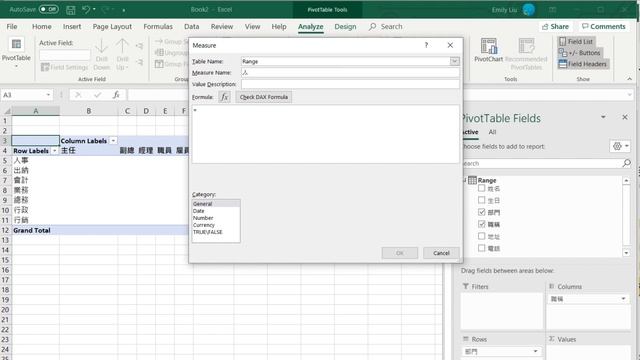This screenshot has height=360, width=640.
Task: Click the PivotChart icon
Action: pos(489,46)
